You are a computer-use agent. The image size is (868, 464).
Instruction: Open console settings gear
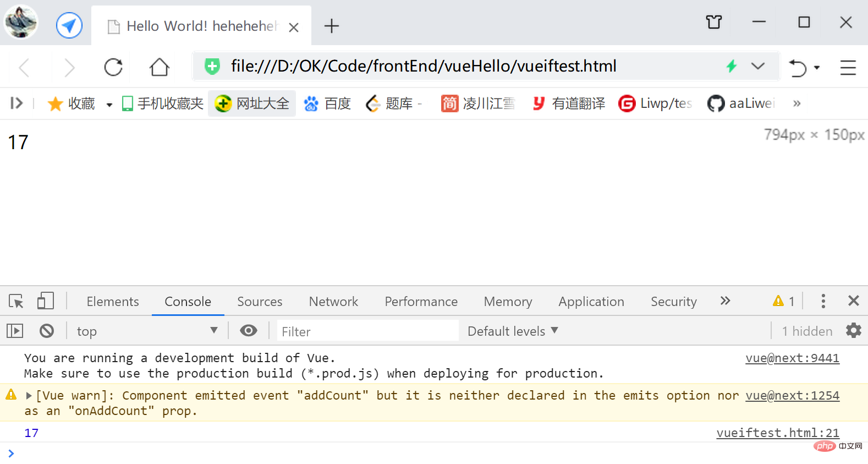pos(853,330)
